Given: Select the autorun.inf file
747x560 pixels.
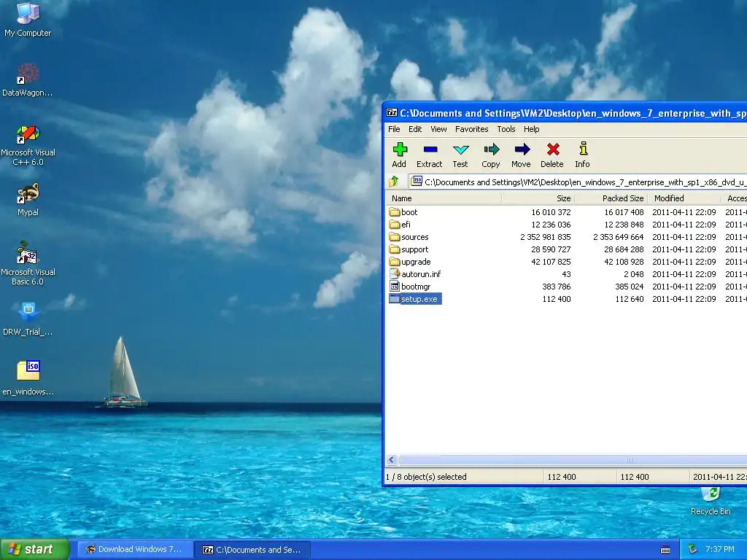Looking at the screenshot, I should pos(415,274).
